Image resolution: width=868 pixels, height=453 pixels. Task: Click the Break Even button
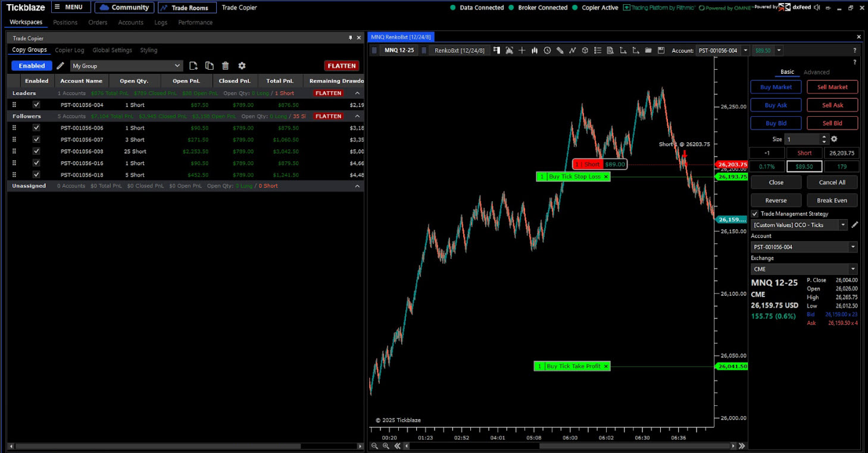832,201
